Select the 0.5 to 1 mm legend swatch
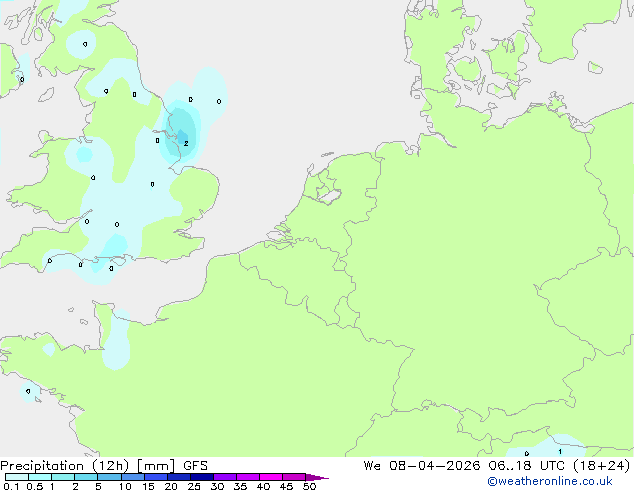 pyautogui.click(x=40, y=477)
